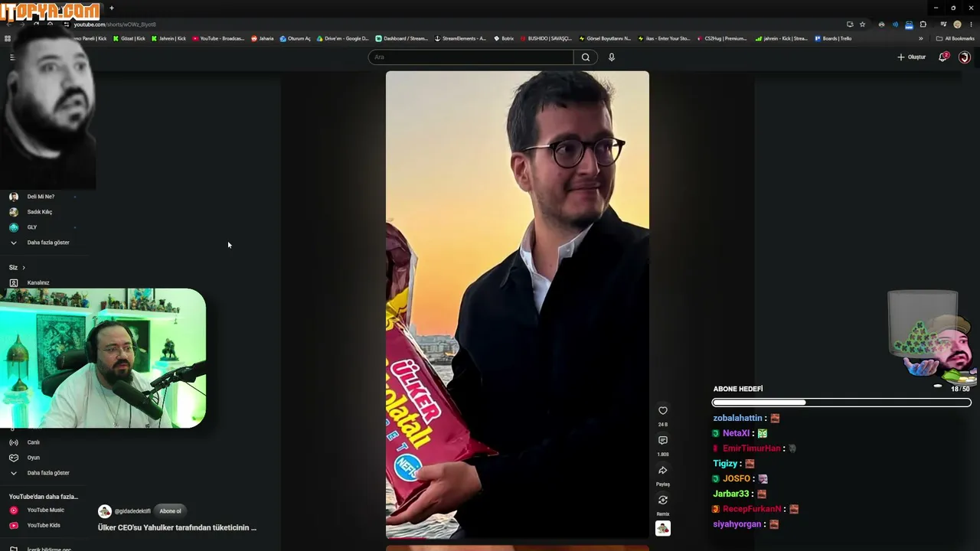Click the Short video player
The height and width of the screenshot is (551, 980).
pyautogui.click(x=518, y=305)
